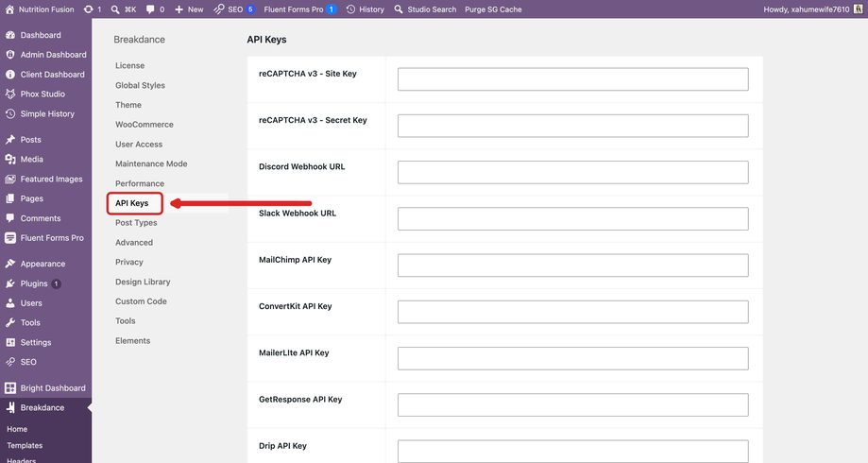Focus the MailChimp API Key field
This screenshot has width=868, height=463.
pos(573,266)
